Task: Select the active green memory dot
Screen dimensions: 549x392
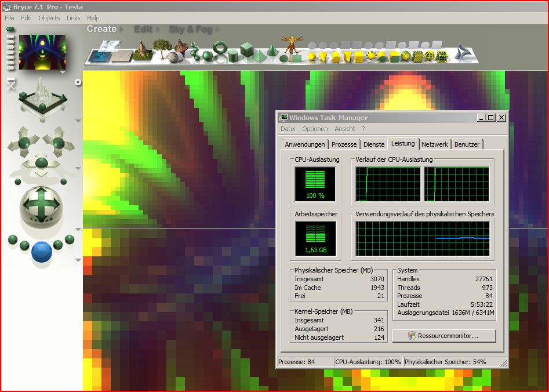Action: (10, 29)
